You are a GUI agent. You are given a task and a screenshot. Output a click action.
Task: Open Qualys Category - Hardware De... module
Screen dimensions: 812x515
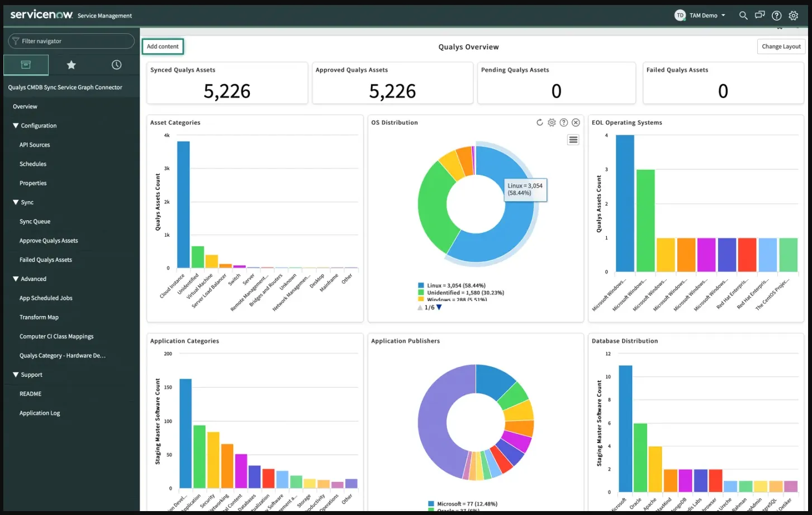pos(63,355)
